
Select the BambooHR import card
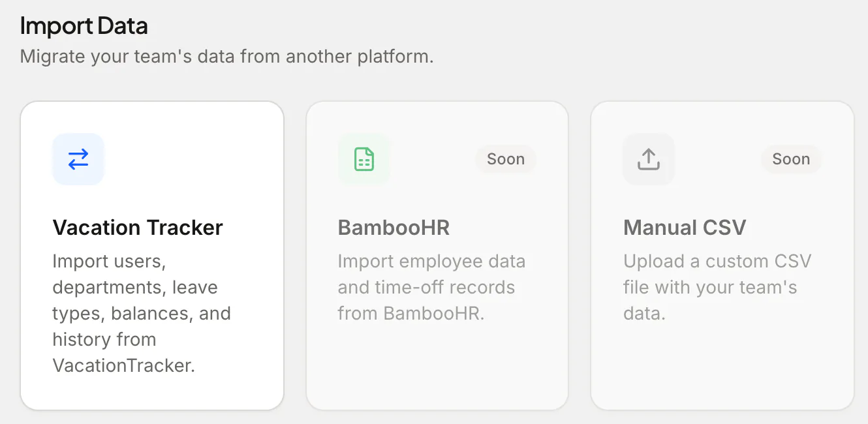pos(437,256)
